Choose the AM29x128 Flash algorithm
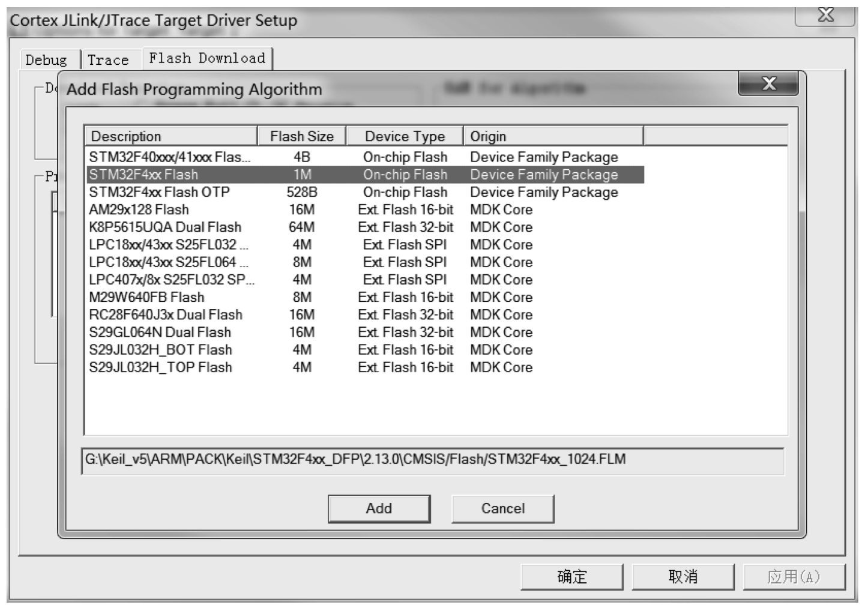 pyautogui.click(x=139, y=209)
